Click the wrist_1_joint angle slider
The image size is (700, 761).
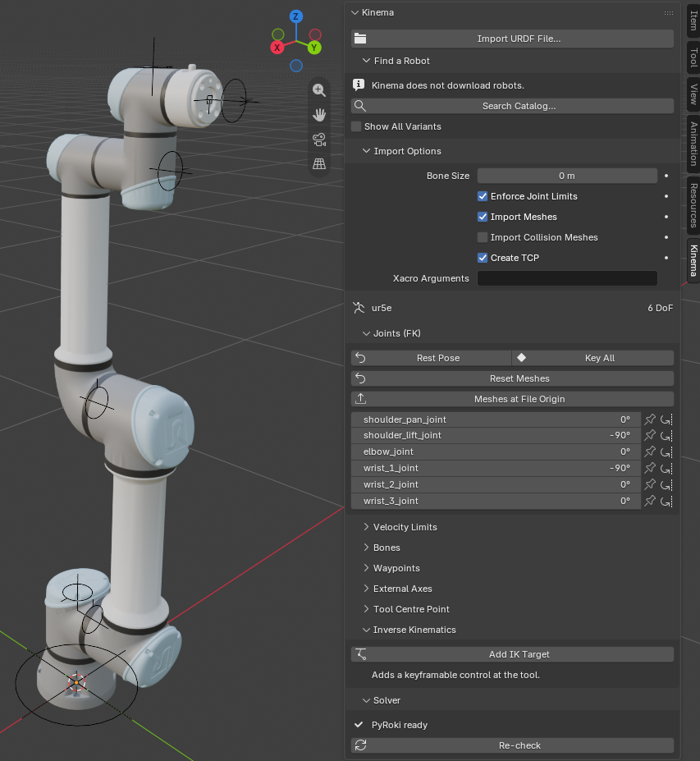click(x=496, y=468)
